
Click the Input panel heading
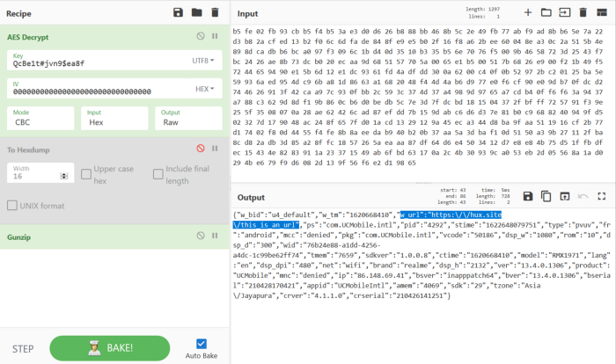tap(247, 14)
